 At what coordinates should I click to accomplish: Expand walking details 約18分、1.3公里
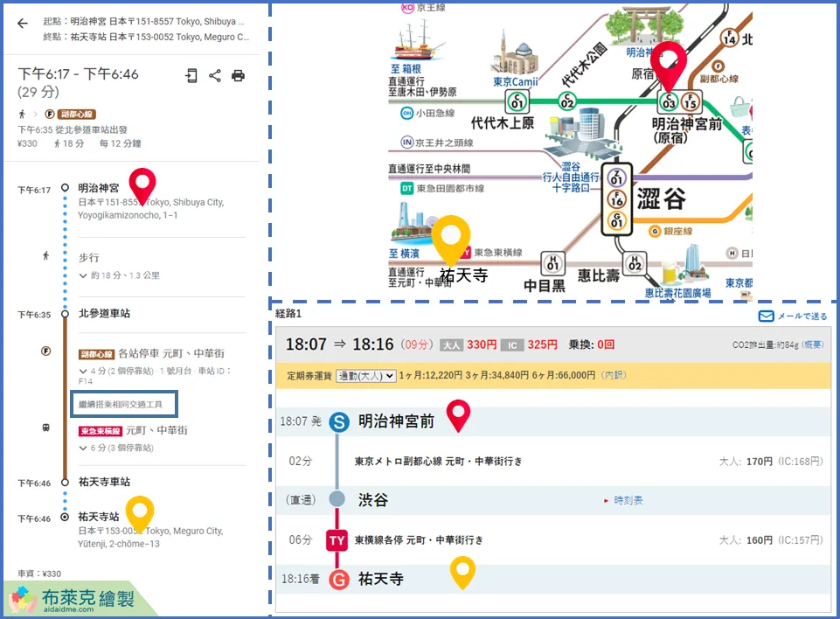[119, 275]
